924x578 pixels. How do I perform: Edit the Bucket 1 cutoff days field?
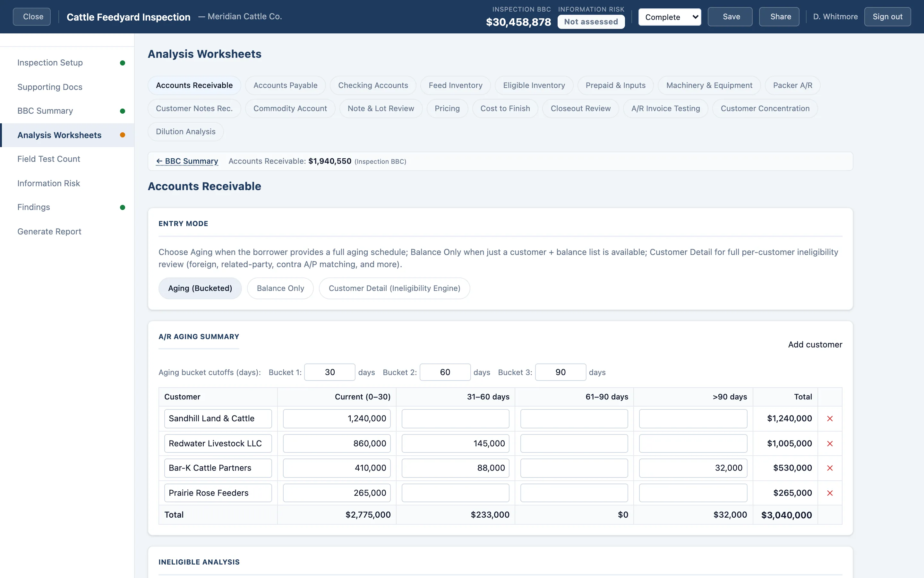pos(329,372)
